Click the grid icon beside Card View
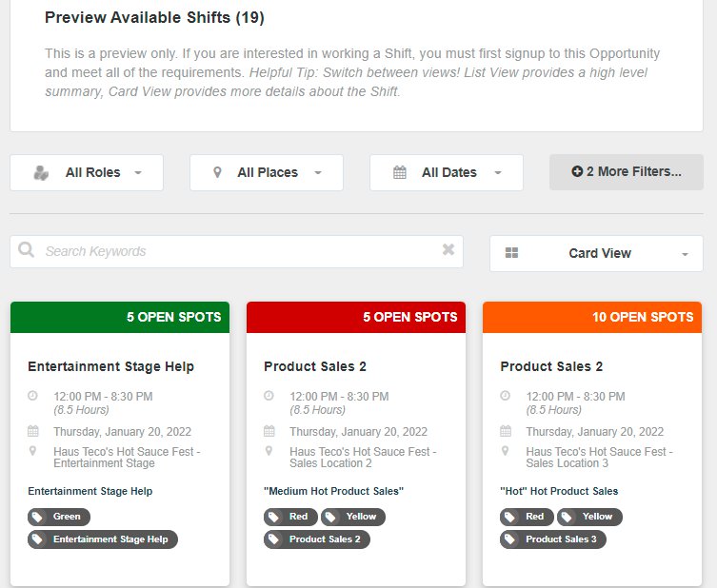Viewport: 717px width, 588px height. pos(511,253)
